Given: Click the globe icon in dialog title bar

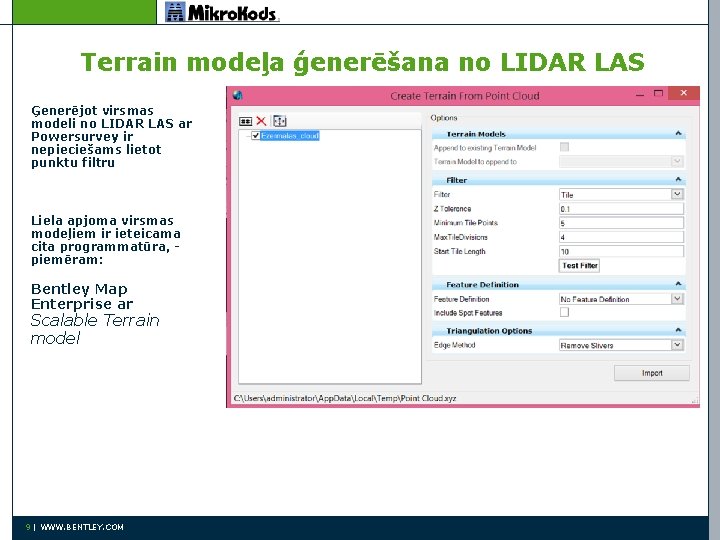Looking at the screenshot, I should (x=237, y=96).
